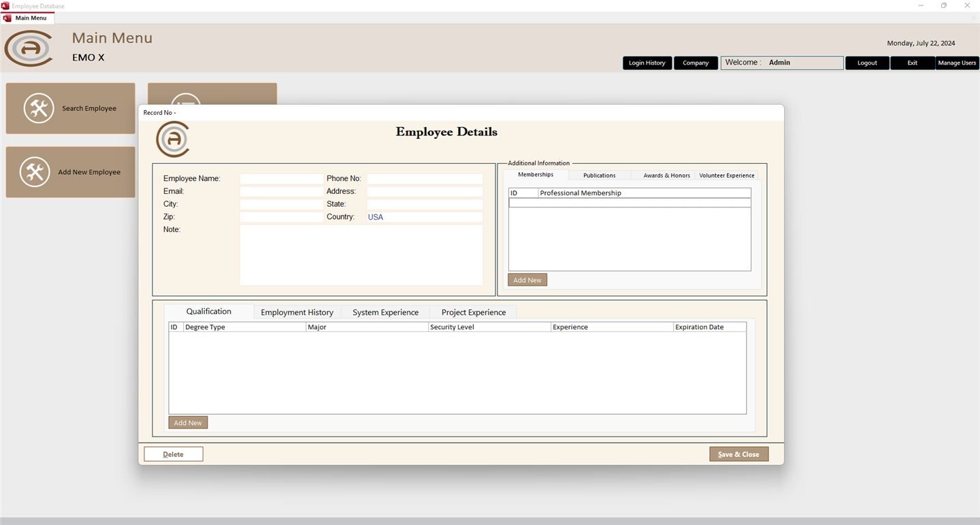Open the Search Employee button

pos(71,109)
